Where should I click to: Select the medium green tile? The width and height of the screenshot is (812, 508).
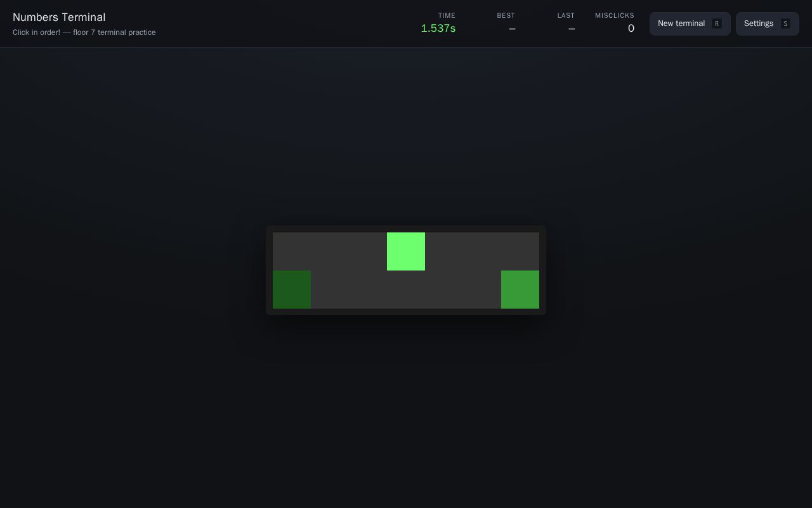pyautogui.click(x=520, y=290)
